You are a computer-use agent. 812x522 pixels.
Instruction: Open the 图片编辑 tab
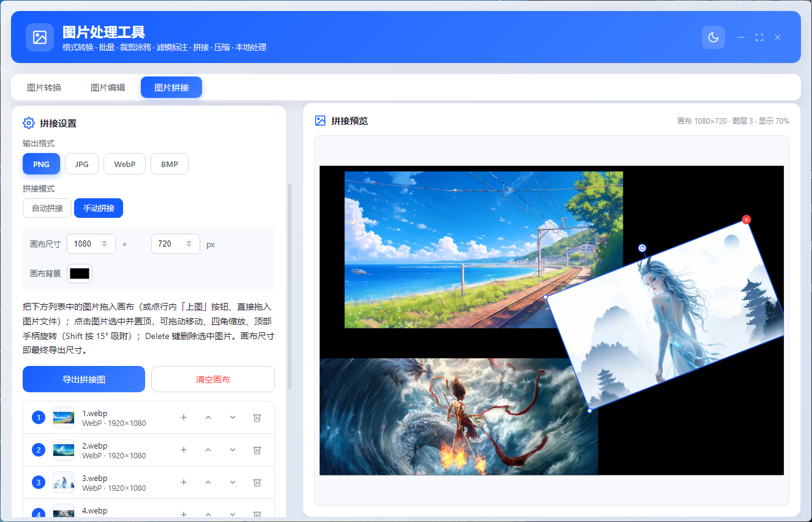click(x=108, y=88)
